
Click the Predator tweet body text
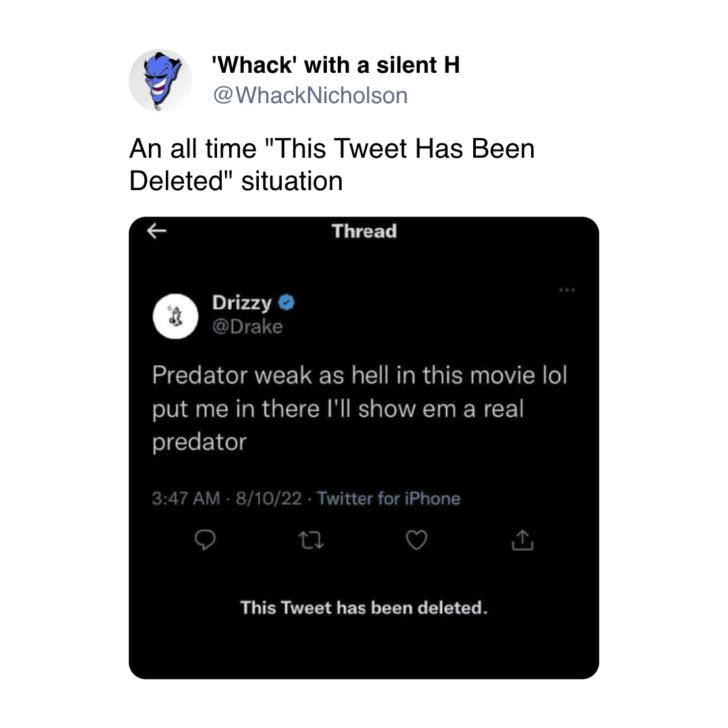360,408
